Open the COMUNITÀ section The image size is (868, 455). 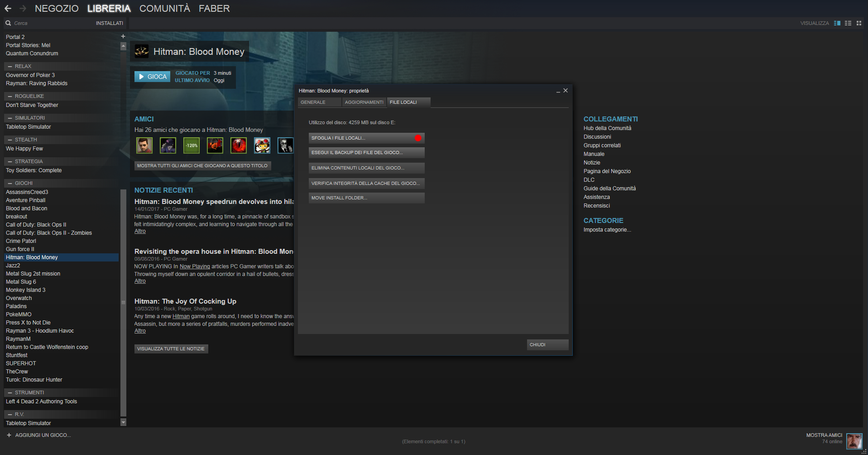click(165, 8)
